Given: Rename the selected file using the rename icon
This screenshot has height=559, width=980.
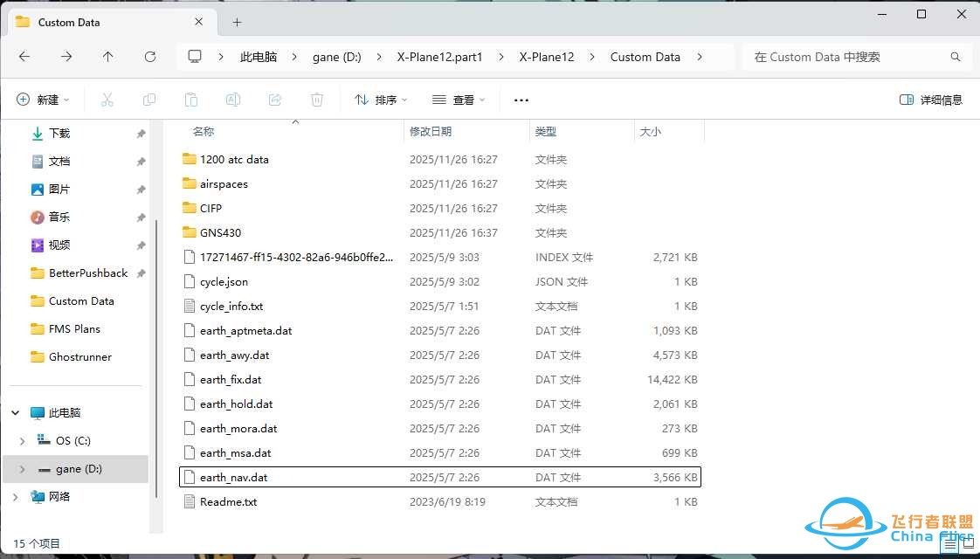Looking at the screenshot, I should click(233, 100).
